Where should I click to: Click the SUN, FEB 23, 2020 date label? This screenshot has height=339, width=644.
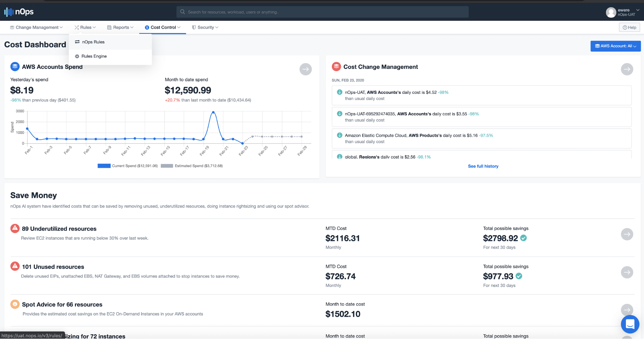(348, 80)
